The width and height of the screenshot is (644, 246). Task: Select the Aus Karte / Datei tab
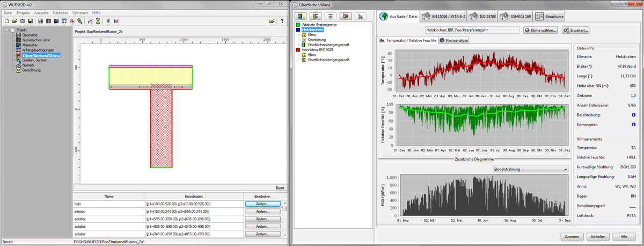coord(398,17)
